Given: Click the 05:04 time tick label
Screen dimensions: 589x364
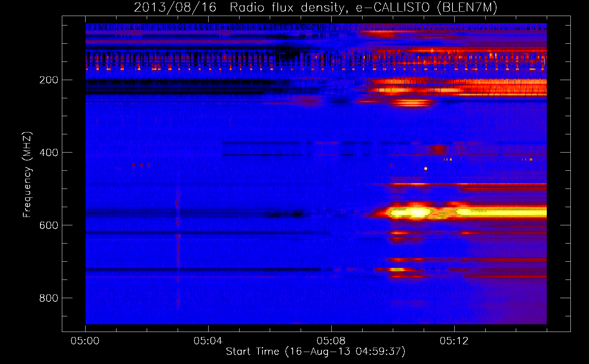Looking at the screenshot, I should pos(208,341).
